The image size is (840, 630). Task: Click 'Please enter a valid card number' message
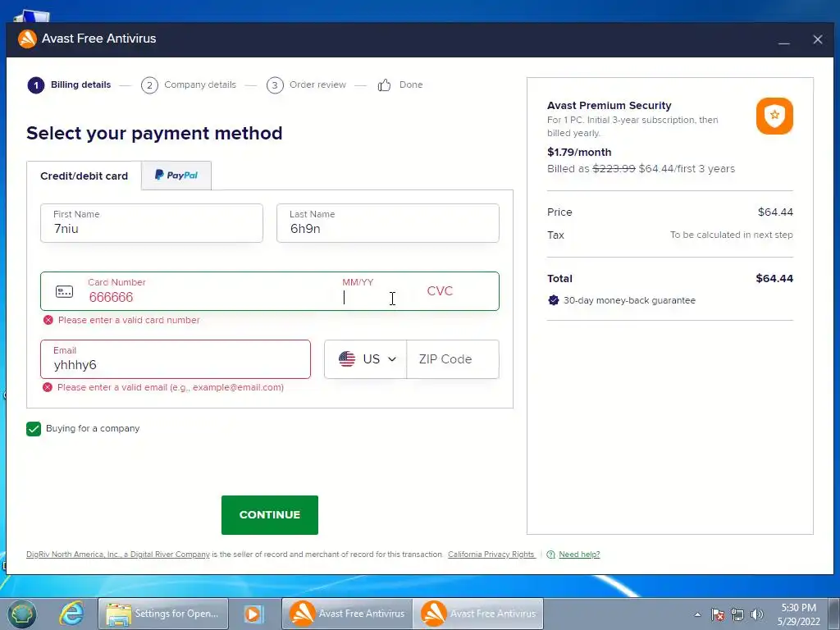coord(129,320)
